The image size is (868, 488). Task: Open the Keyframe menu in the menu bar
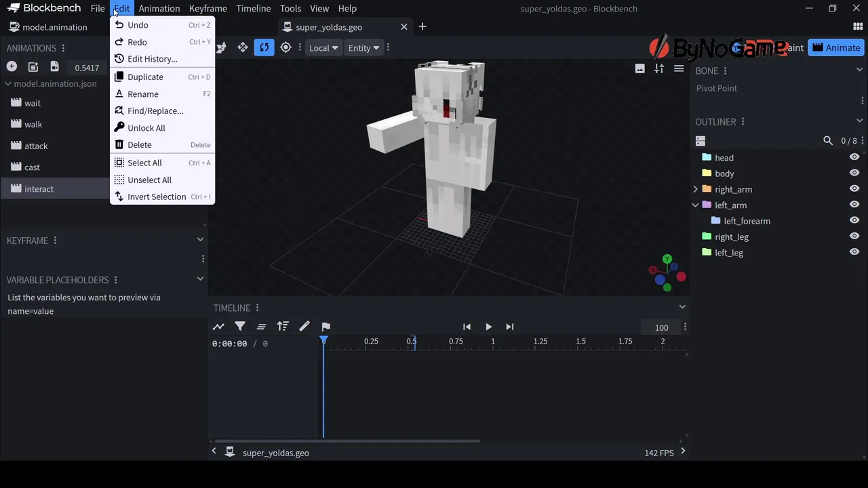(208, 9)
